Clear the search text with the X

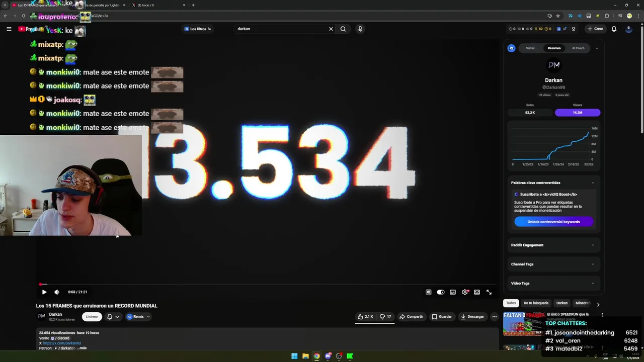(x=331, y=29)
